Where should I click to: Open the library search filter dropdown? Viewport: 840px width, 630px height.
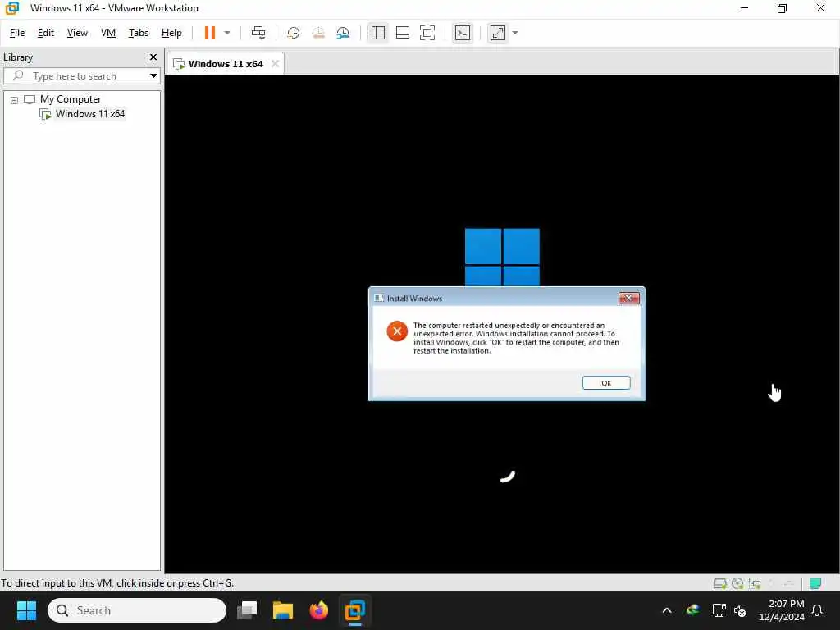153,76
